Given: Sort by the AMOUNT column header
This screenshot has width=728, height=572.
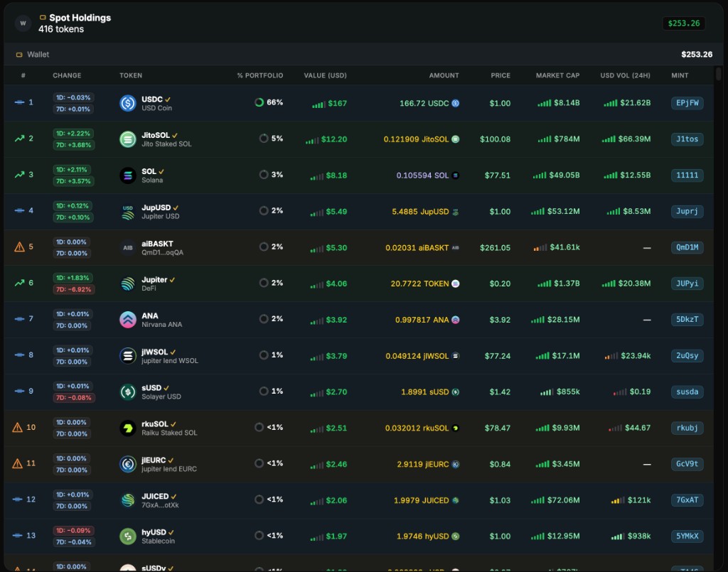Looking at the screenshot, I should [444, 75].
